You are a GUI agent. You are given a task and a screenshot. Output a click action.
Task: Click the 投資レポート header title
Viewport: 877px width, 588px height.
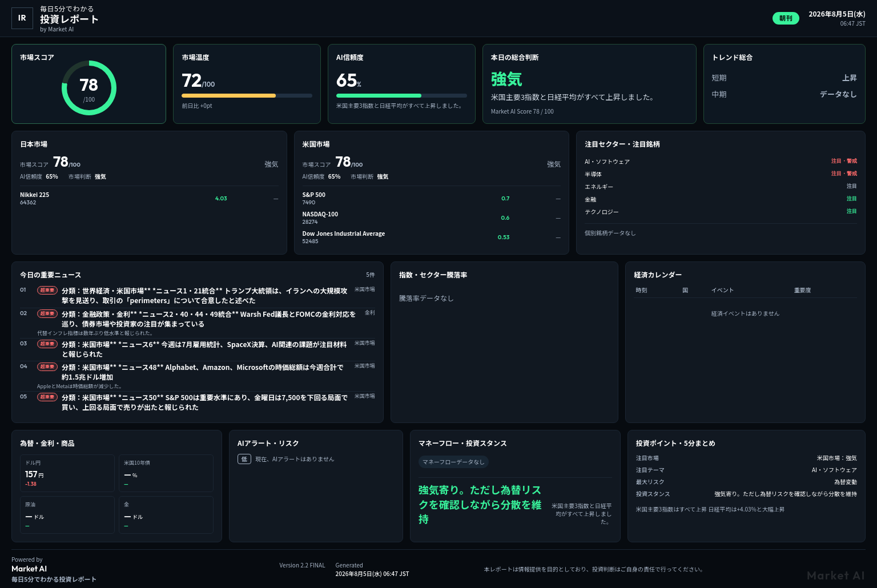point(69,19)
